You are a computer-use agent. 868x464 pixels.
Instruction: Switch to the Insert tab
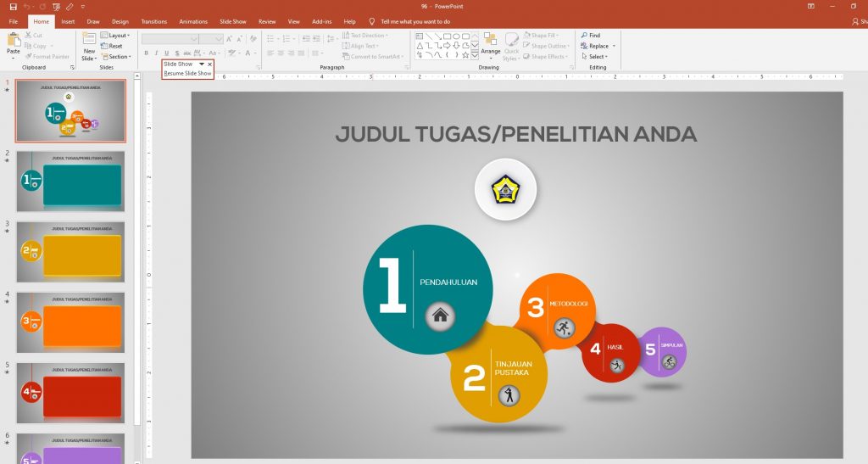point(68,21)
